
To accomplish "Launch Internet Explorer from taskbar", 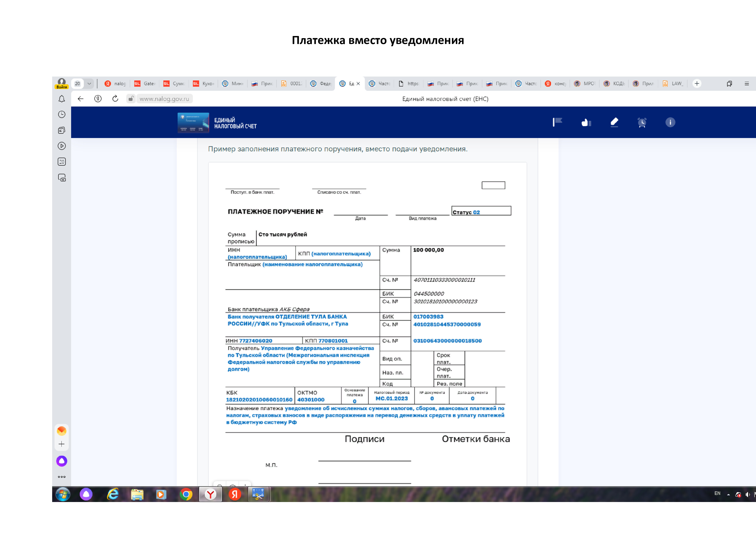I will (113, 494).
